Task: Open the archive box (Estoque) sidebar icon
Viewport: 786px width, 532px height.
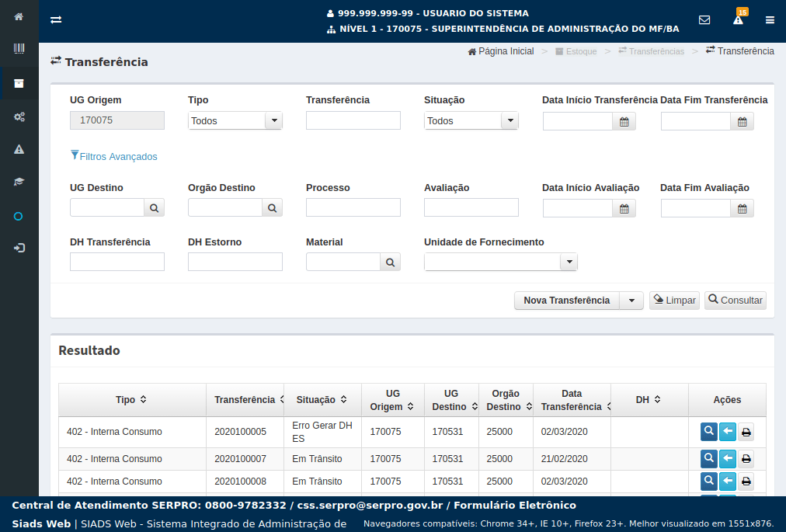Action: pos(19,83)
